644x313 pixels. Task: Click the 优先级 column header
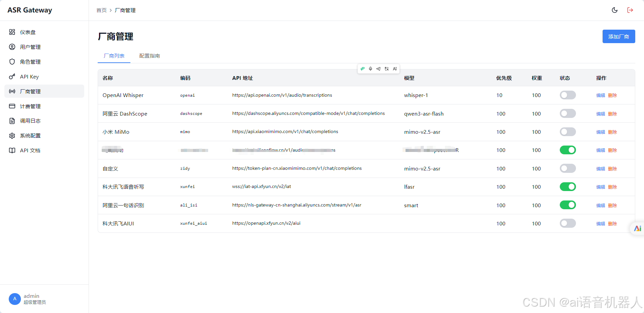pyautogui.click(x=504, y=78)
